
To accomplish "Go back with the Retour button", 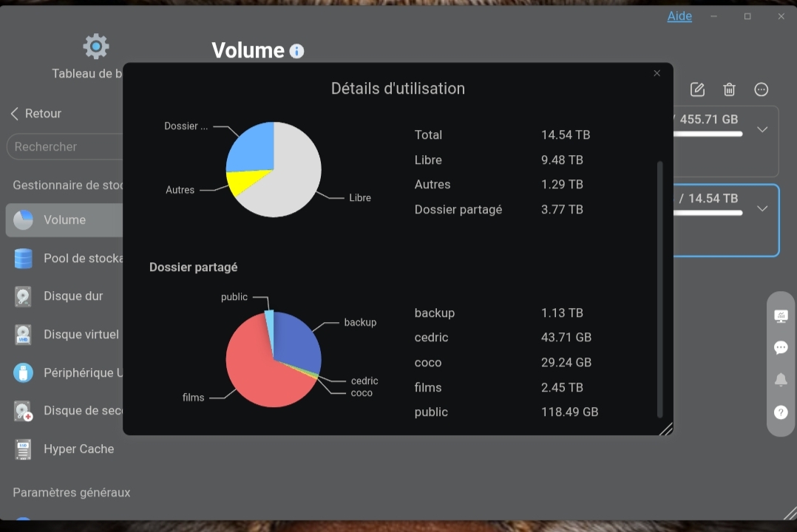I will pos(36,113).
